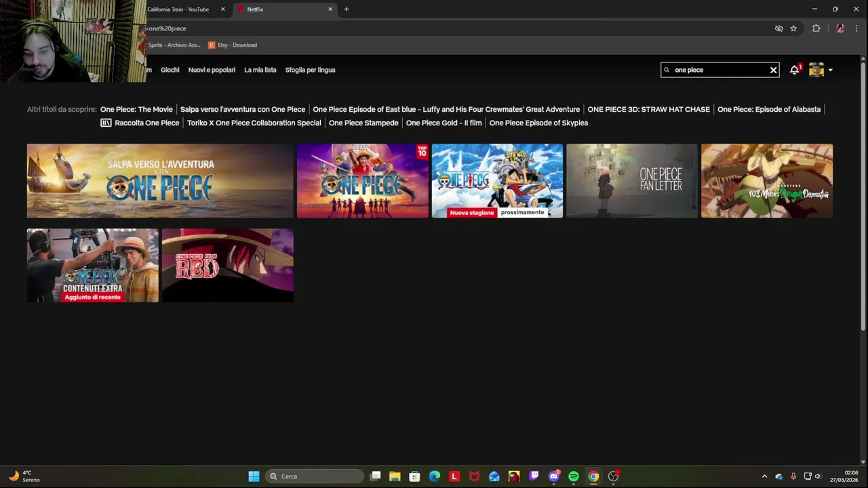Open La mia lista
868x488 pixels.
coord(260,70)
